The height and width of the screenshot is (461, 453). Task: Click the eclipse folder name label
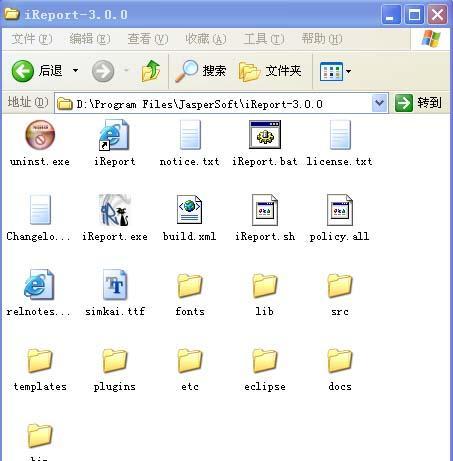265,387
